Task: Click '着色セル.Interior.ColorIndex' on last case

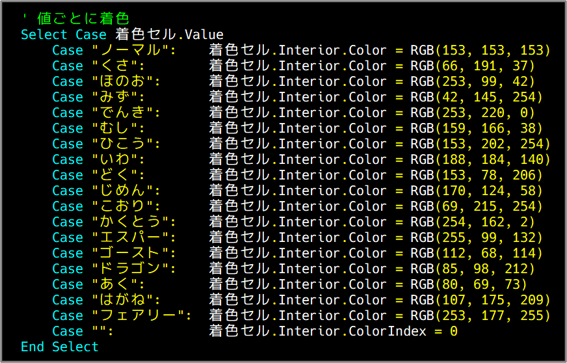Action: point(317,331)
